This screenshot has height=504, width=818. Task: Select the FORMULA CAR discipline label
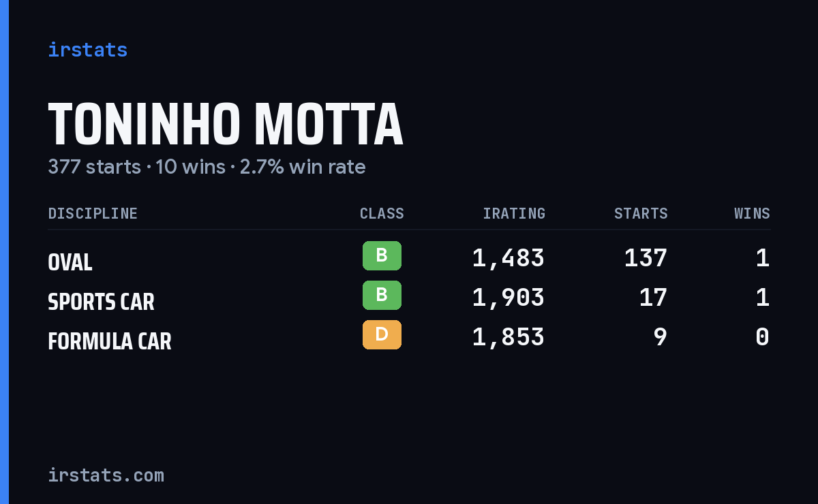[110, 341]
